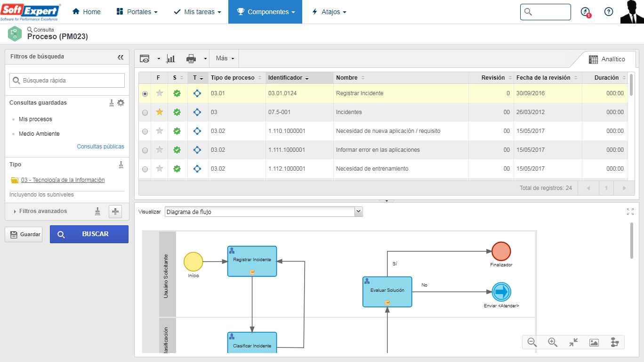
Task: Select the Incidentes row radio button
Action: [x=145, y=113]
